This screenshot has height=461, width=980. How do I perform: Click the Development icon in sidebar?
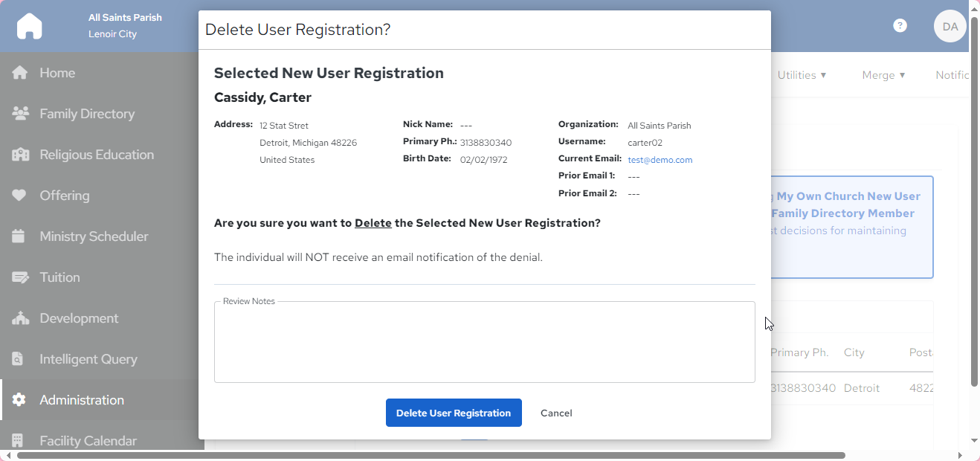[x=20, y=318]
